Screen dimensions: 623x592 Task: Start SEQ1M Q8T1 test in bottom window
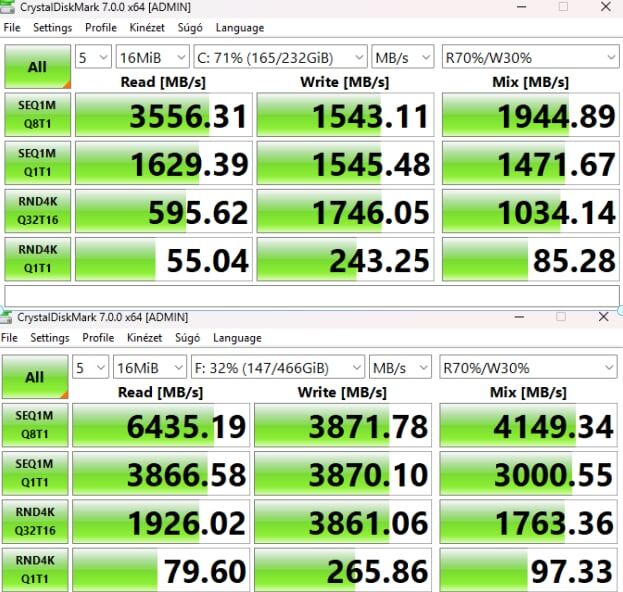click(35, 425)
